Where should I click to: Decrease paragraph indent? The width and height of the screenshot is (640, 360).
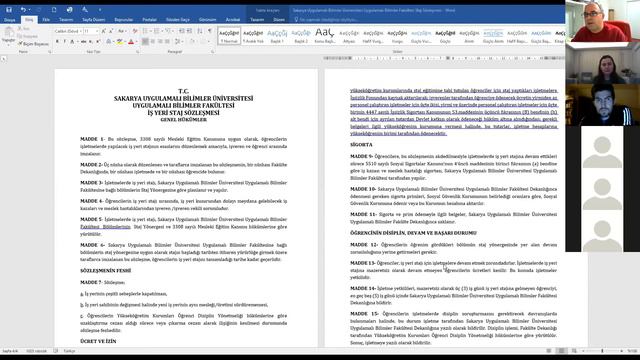pyautogui.click(x=182, y=31)
